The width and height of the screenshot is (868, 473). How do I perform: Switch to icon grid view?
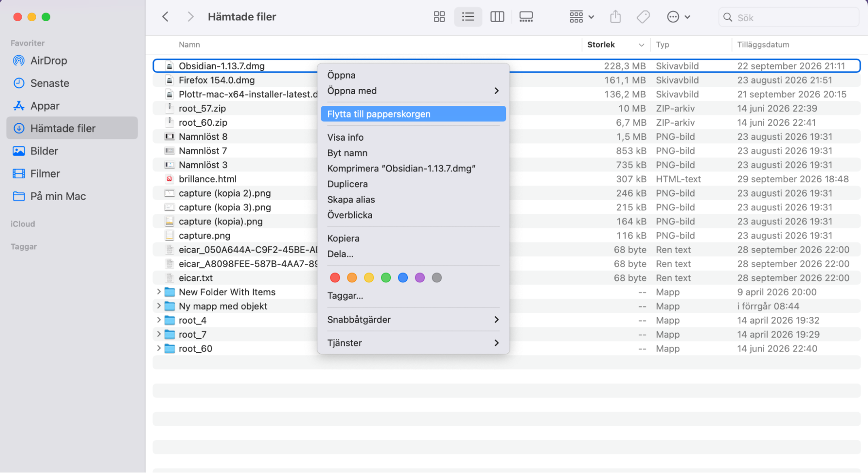[x=439, y=17]
